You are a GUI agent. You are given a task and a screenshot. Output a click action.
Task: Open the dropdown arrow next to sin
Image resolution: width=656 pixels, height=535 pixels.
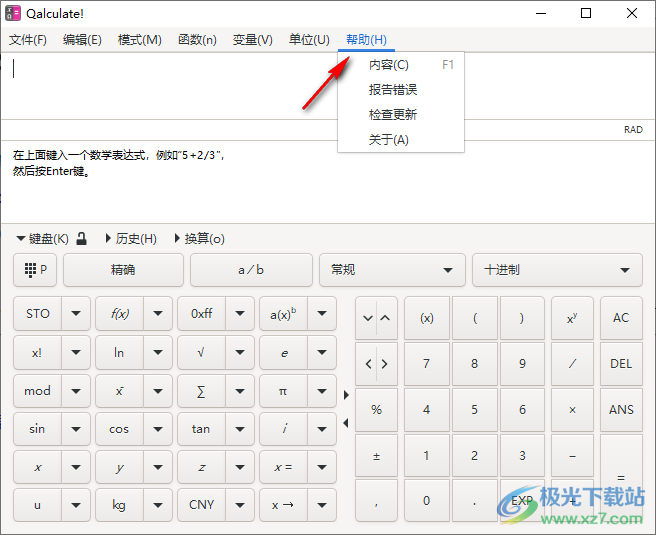(x=76, y=429)
